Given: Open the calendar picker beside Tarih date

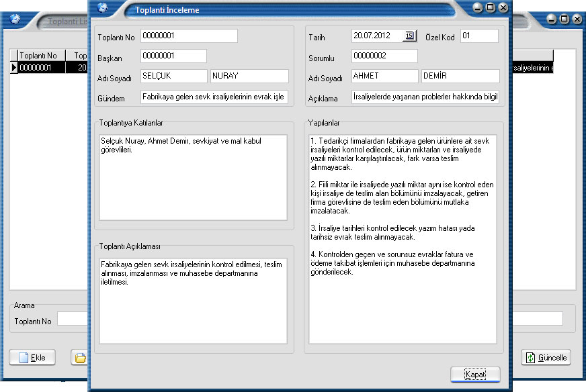Looking at the screenshot, I should [410, 36].
